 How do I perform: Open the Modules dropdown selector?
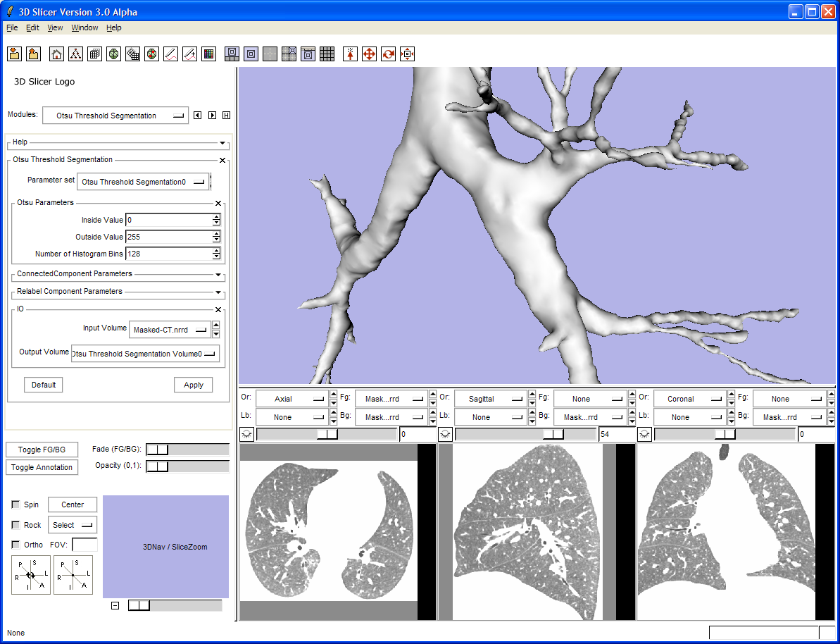[x=115, y=116]
